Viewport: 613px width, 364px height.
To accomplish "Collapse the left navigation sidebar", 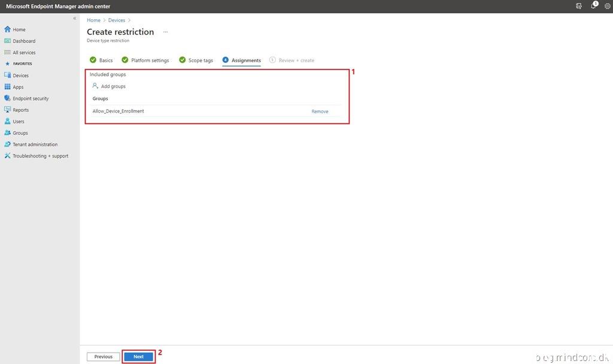I will 75,19.
